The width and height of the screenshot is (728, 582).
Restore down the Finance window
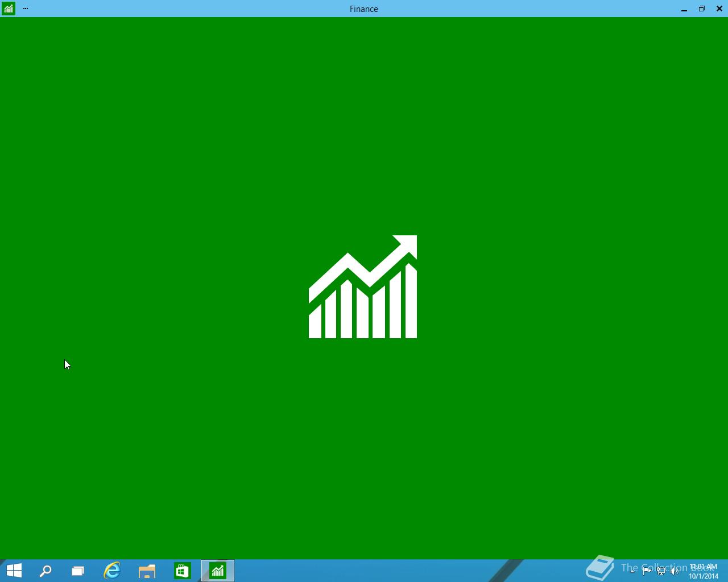(702, 9)
